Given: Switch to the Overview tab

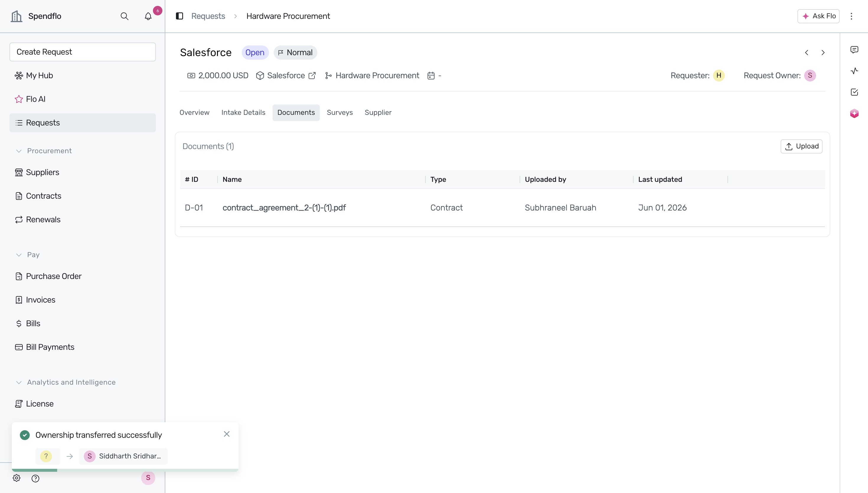Looking at the screenshot, I should 194,112.
